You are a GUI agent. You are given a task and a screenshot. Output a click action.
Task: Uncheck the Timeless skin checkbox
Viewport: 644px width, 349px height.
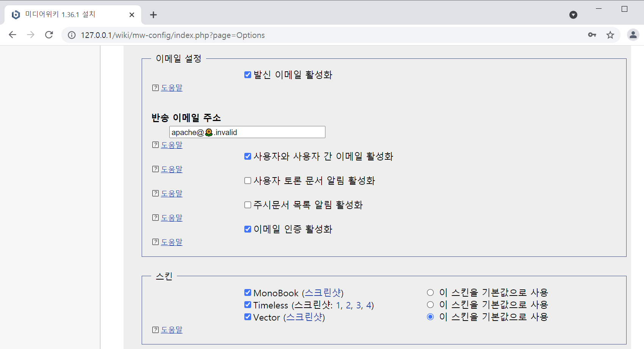248,305
